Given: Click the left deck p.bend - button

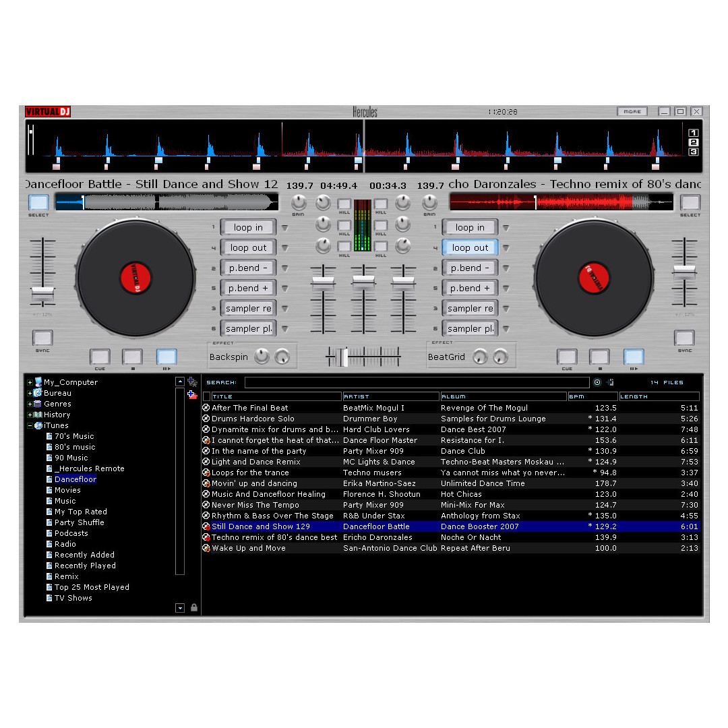Looking at the screenshot, I should click(248, 268).
